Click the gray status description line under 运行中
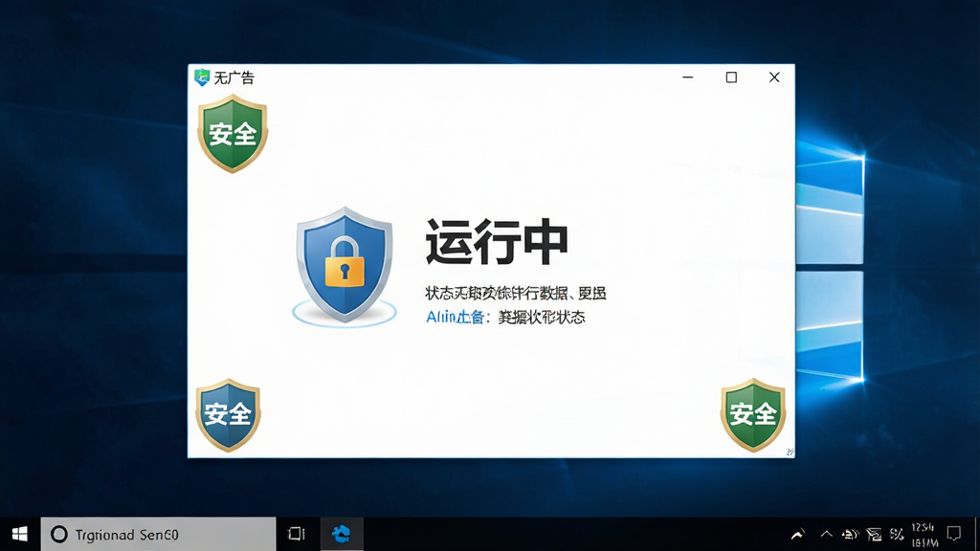 (x=516, y=293)
